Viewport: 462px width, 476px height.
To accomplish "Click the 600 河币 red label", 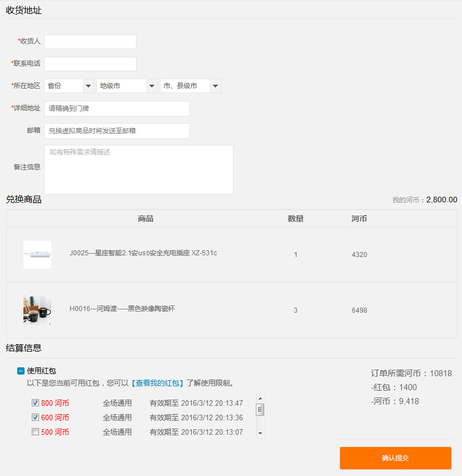I will [x=55, y=417].
